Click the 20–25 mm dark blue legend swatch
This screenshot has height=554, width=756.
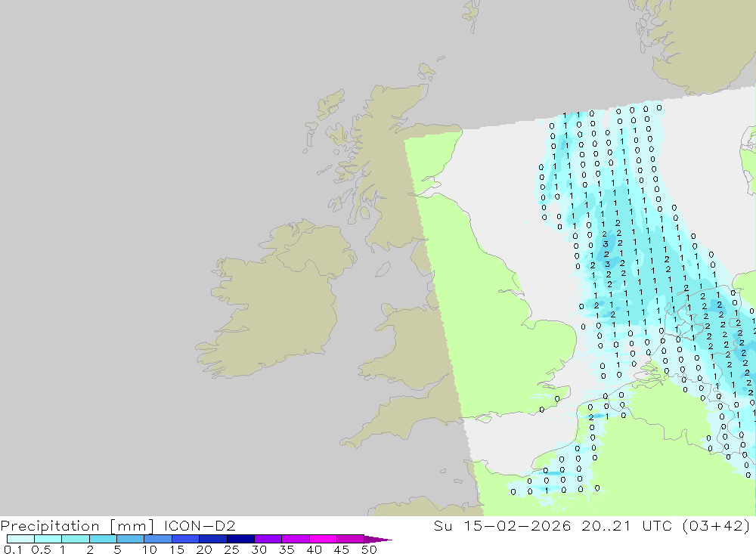pos(212,539)
